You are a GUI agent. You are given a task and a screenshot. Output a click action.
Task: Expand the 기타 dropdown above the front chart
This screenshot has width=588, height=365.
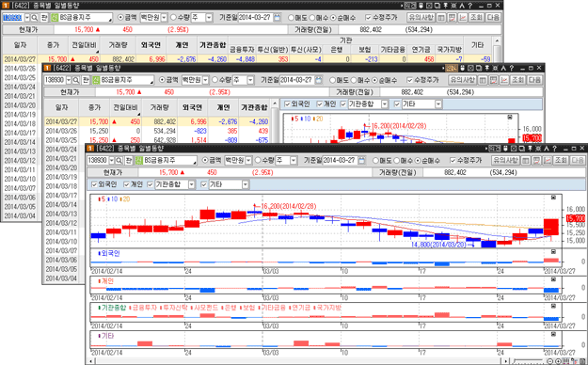246,184
